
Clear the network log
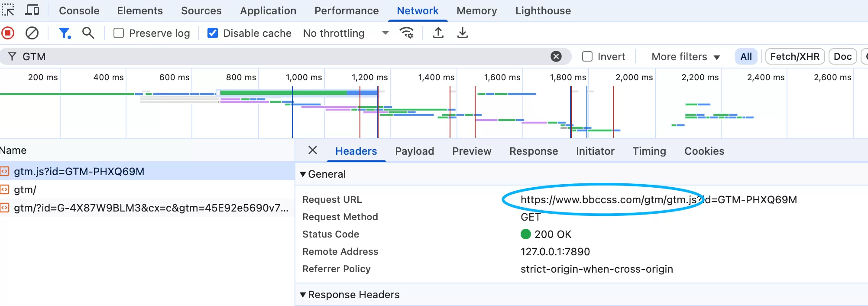pos(32,33)
